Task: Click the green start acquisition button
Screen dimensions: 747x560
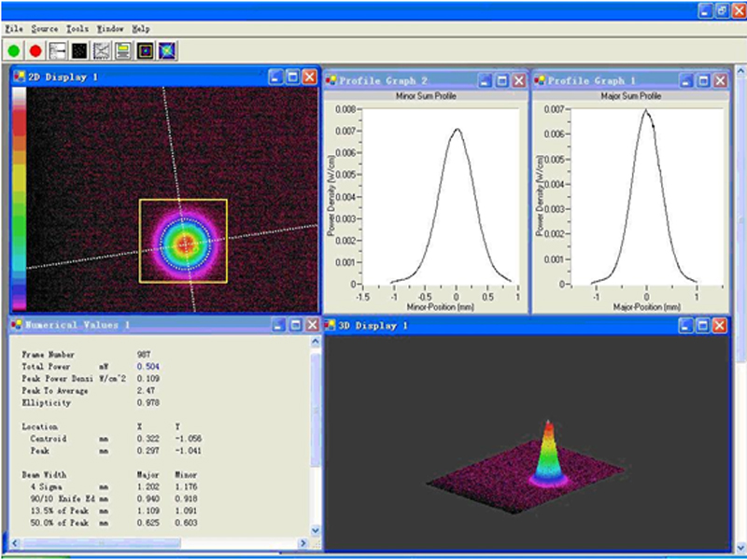Action: tap(14, 50)
